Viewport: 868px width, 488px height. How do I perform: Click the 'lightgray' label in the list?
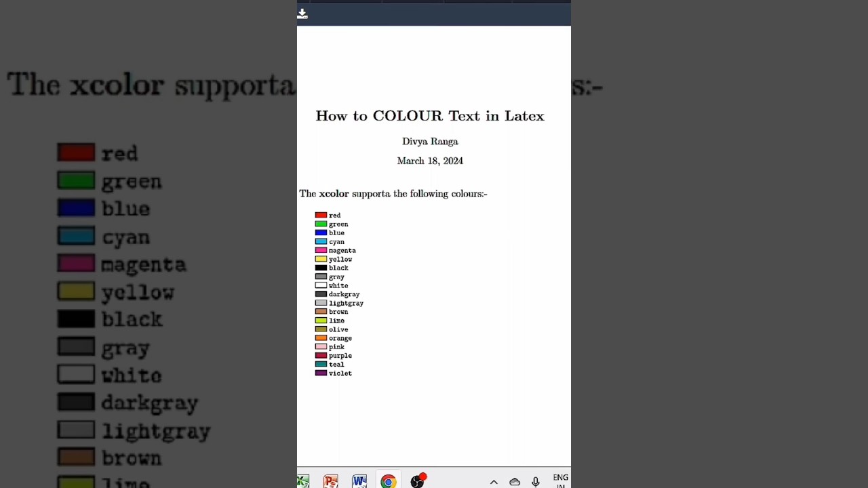(346, 303)
